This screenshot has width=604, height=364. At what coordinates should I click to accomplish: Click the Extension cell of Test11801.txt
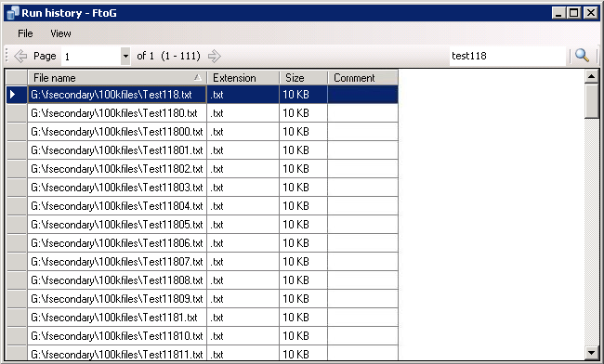(x=243, y=150)
